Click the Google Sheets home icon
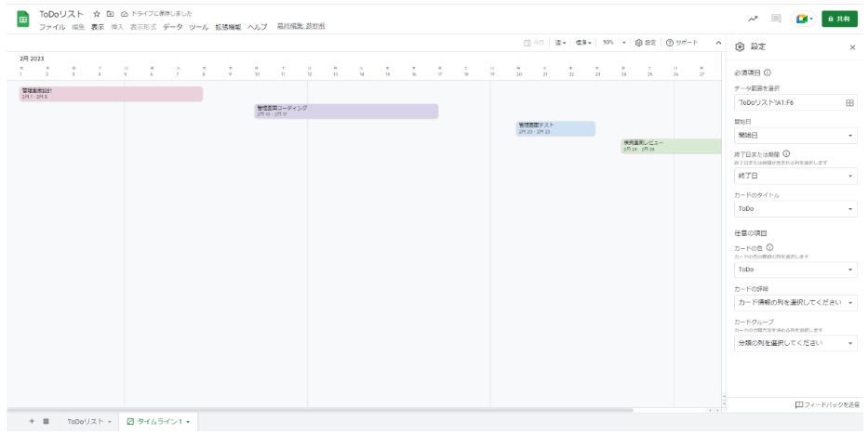 coord(23,20)
